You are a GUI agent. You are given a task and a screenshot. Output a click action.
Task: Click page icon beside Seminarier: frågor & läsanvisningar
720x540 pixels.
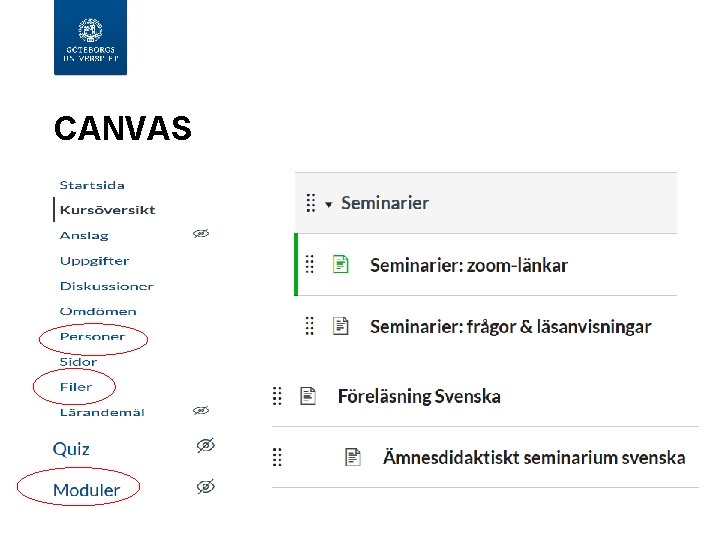pos(341,326)
